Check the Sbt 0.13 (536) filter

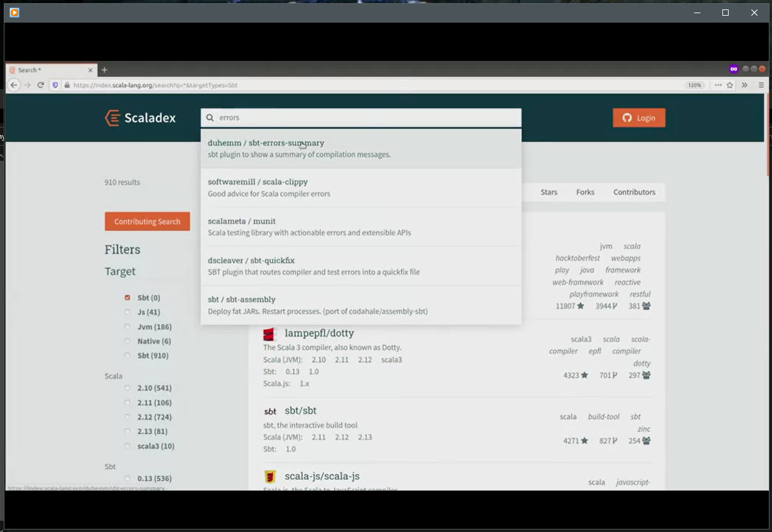click(x=128, y=479)
